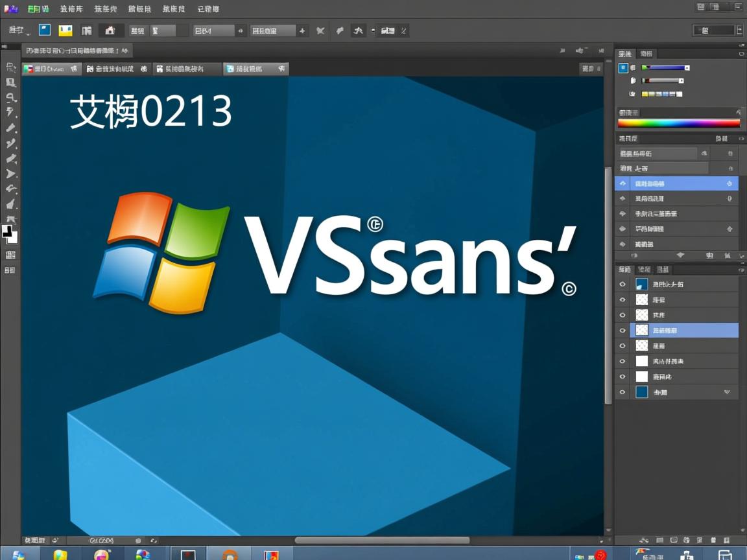Hide the currently selected highlighted layer
The image size is (747, 560).
(x=622, y=330)
